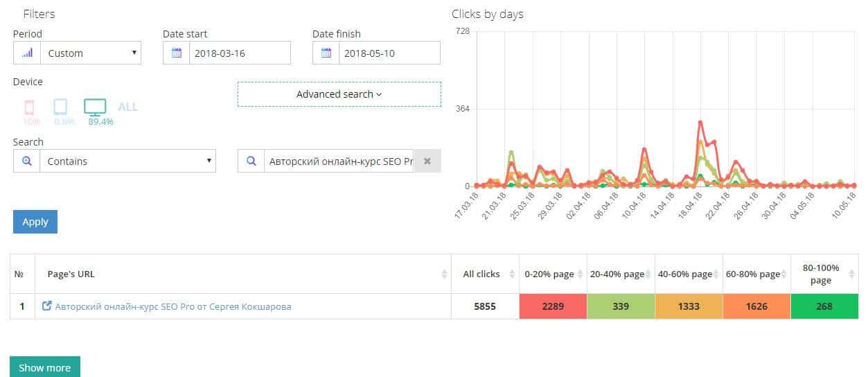Open the Авторский онлайн-курс SEO Pro link
The width and height of the screenshot is (868, 377).
pos(173,306)
